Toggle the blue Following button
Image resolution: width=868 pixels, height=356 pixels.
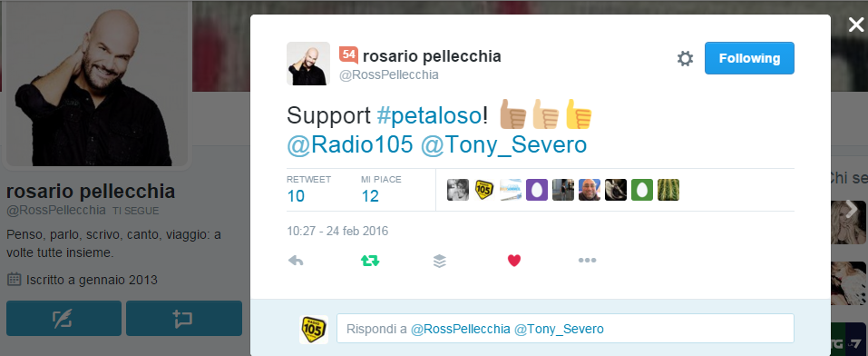pyautogui.click(x=749, y=58)
